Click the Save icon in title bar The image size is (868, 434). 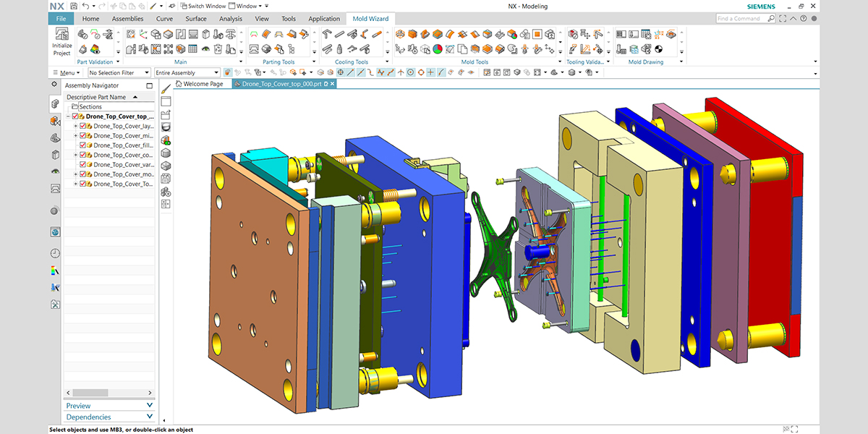(x=73, y=7)
